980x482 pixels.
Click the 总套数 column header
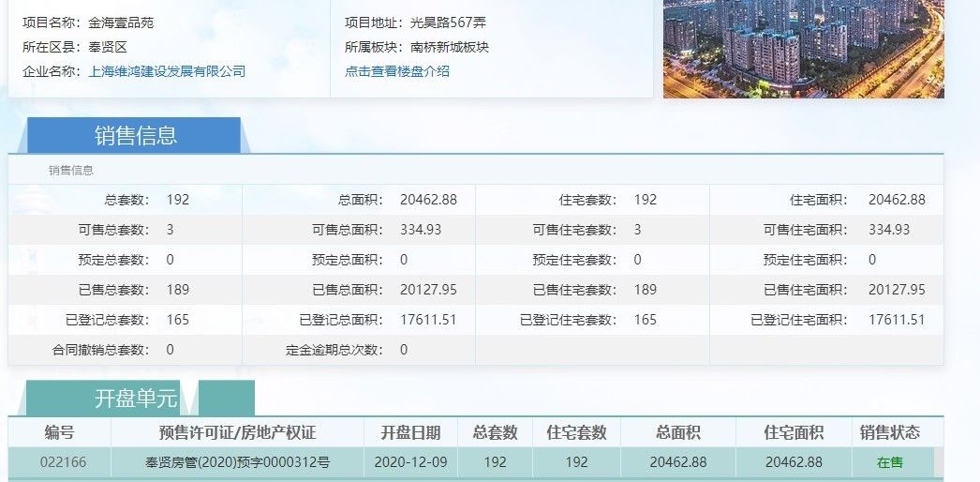click(x=495, y=432)
